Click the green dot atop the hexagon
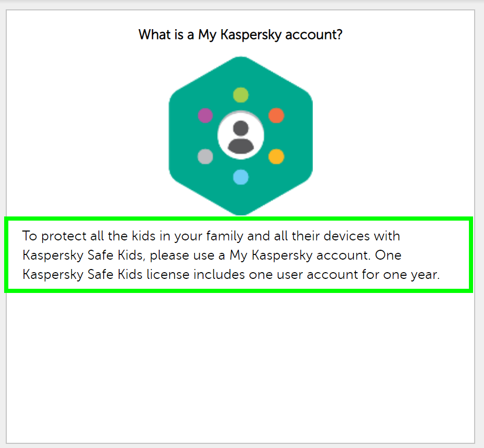Screen dimensions: 484x448 (x=240, y=95)
